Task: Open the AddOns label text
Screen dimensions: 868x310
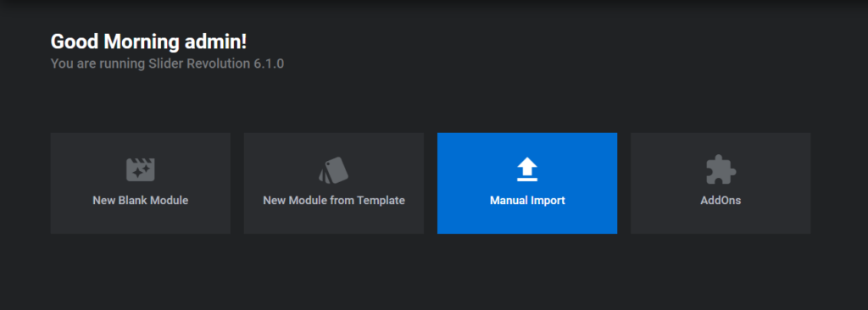Action: (x=721, y=201)
